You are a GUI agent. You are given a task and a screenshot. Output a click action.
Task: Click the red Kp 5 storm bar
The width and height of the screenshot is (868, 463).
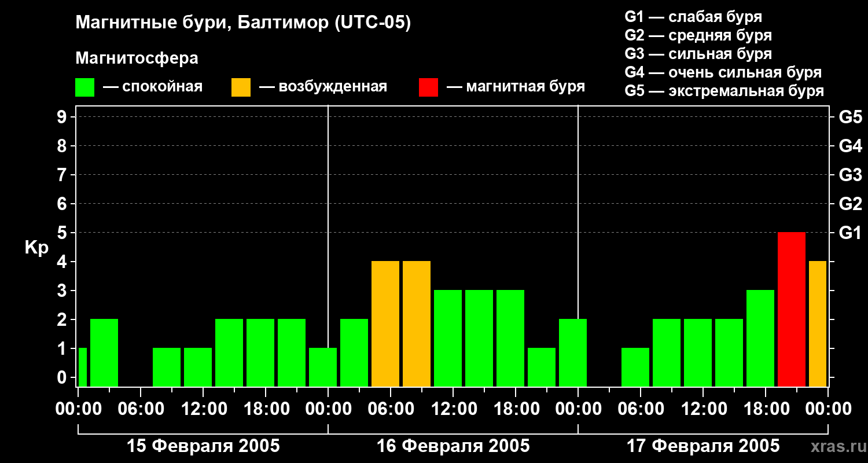click(x=792, y=309)
